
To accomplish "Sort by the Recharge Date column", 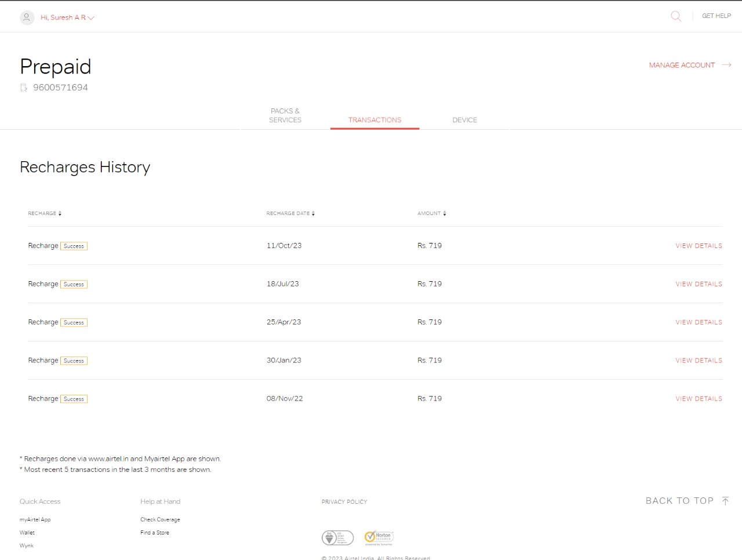I will (290, 213).
